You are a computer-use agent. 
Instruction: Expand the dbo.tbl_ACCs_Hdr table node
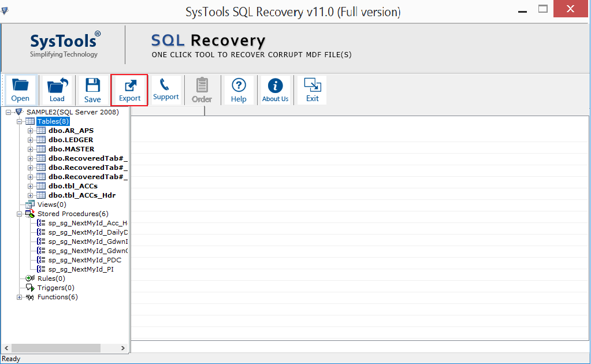(x=30, y=195)
